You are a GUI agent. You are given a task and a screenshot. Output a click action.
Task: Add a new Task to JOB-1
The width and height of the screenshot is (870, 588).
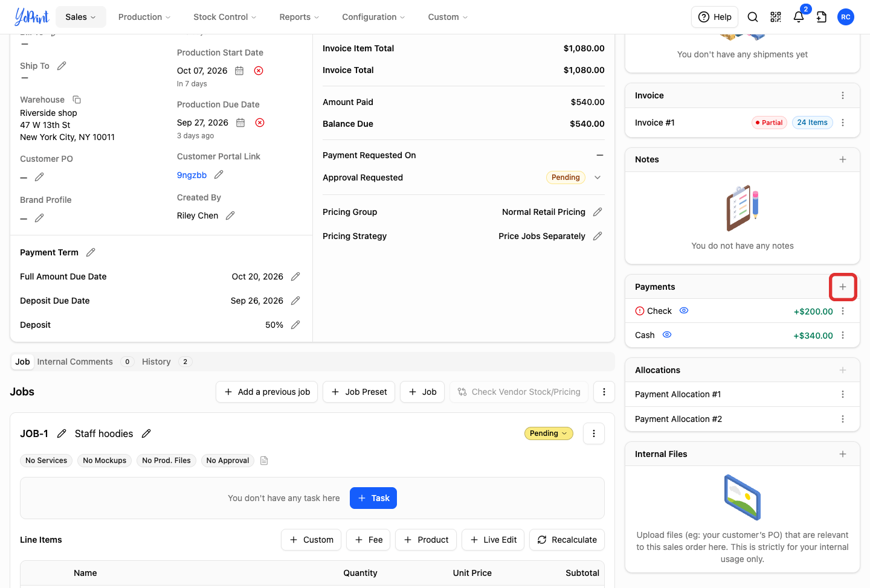pos(373,498)
